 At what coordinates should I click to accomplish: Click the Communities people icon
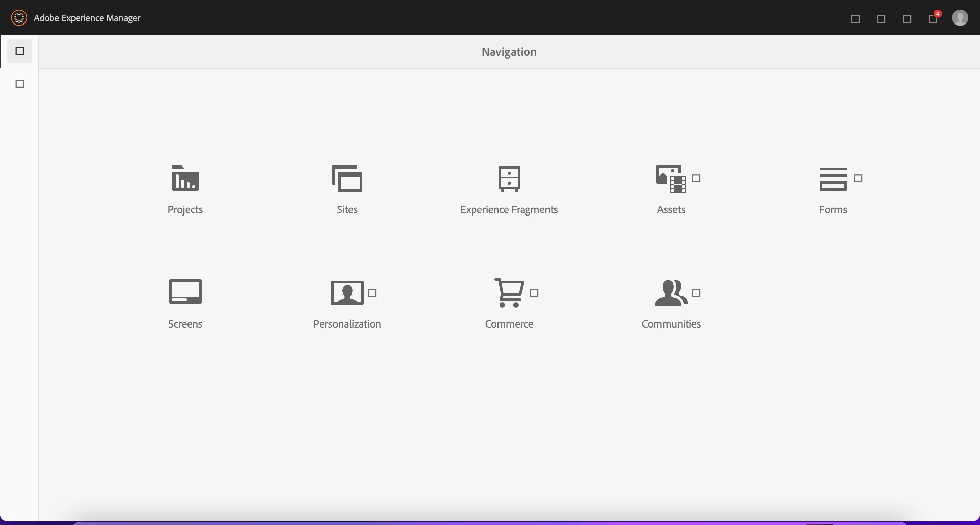click(671, 293)
